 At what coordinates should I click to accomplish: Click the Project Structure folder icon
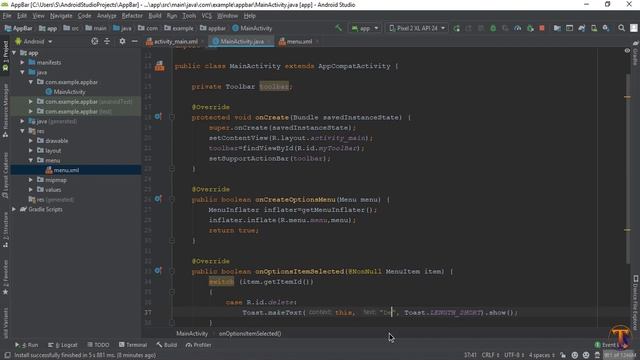coord(557,28)
